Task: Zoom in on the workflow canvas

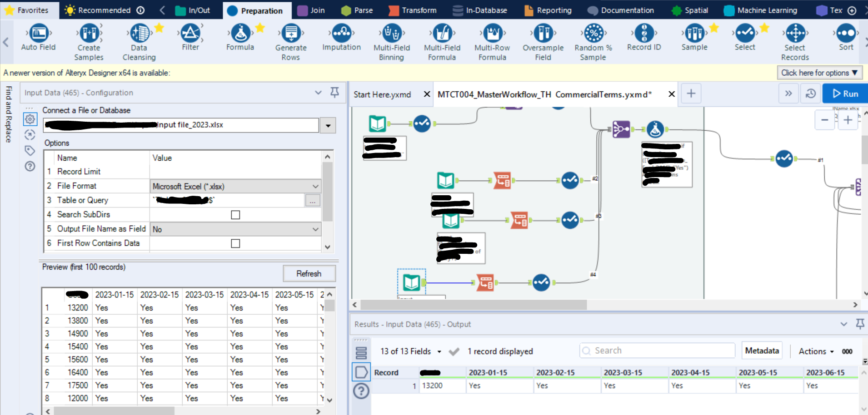Action: tap(848, 120)
